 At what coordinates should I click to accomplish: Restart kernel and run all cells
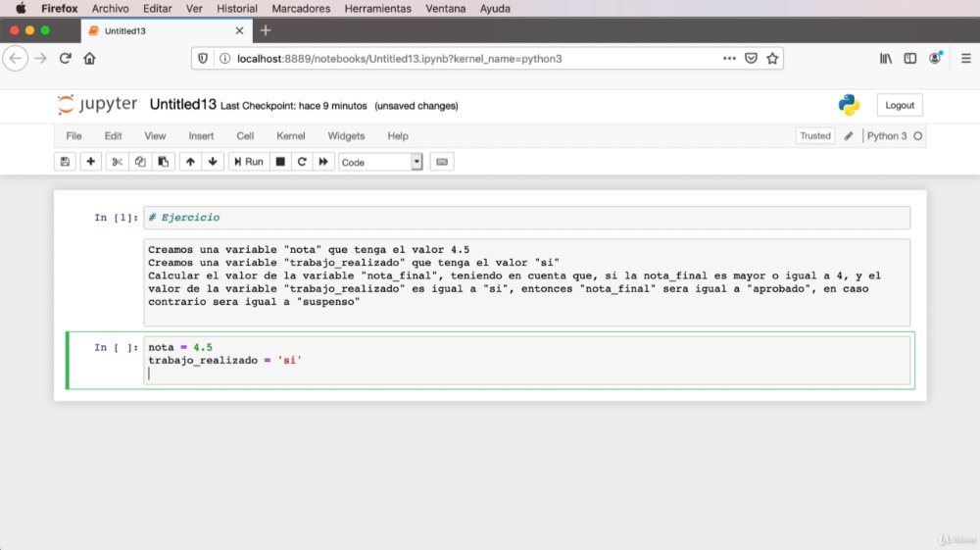(323, 162)
